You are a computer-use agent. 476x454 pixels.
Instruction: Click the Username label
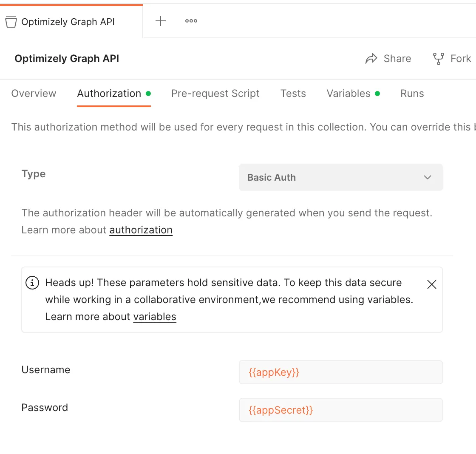(46, 370)
